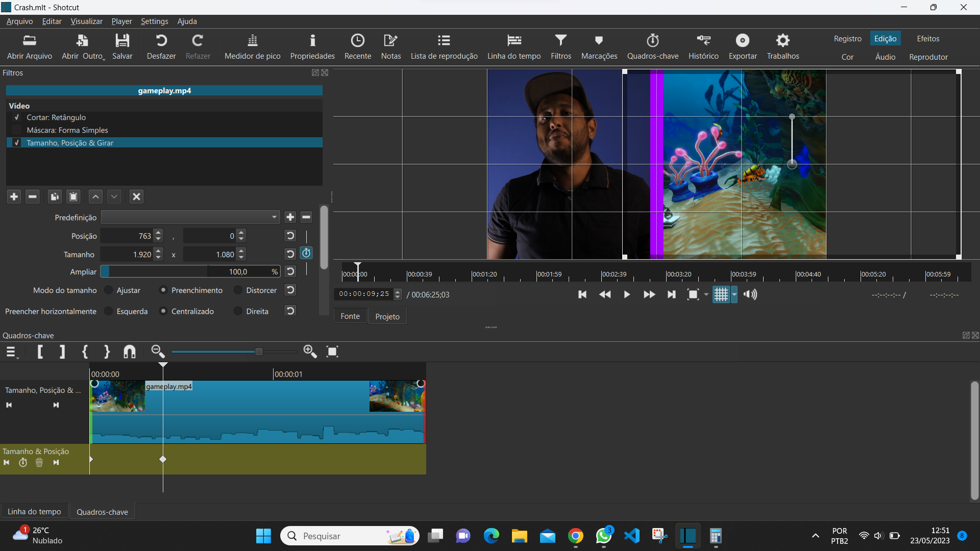Screen dimensions: 980x551
Task: Open the Histórico panel
Action: click(703, 46)
